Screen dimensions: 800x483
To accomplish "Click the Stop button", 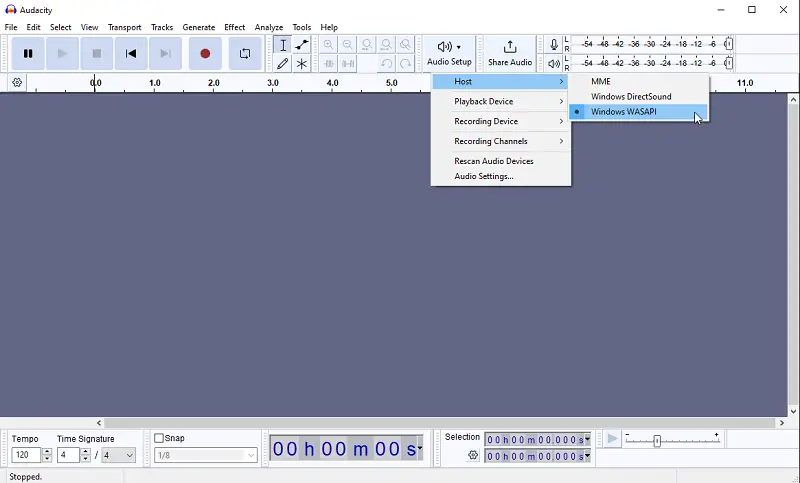I will (x=96, y=53).
